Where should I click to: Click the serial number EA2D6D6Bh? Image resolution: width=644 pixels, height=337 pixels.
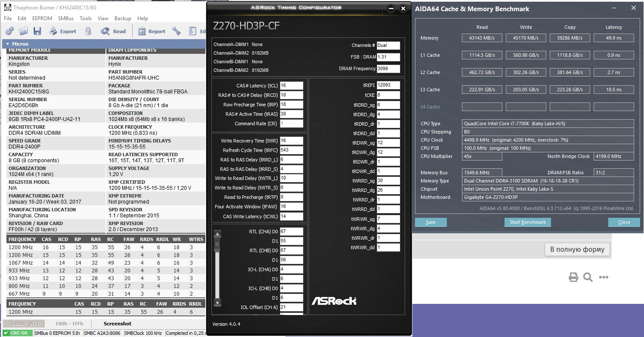[x=23, y=105]
